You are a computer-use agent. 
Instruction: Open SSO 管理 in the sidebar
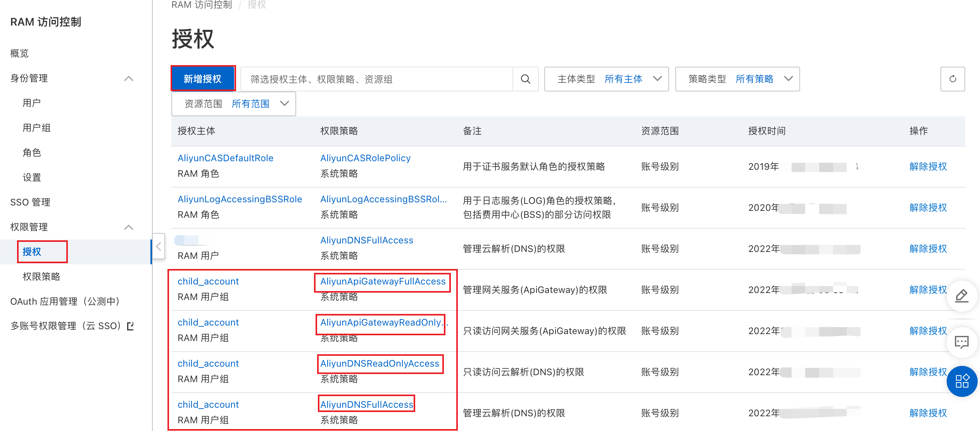tap(30, 202)
